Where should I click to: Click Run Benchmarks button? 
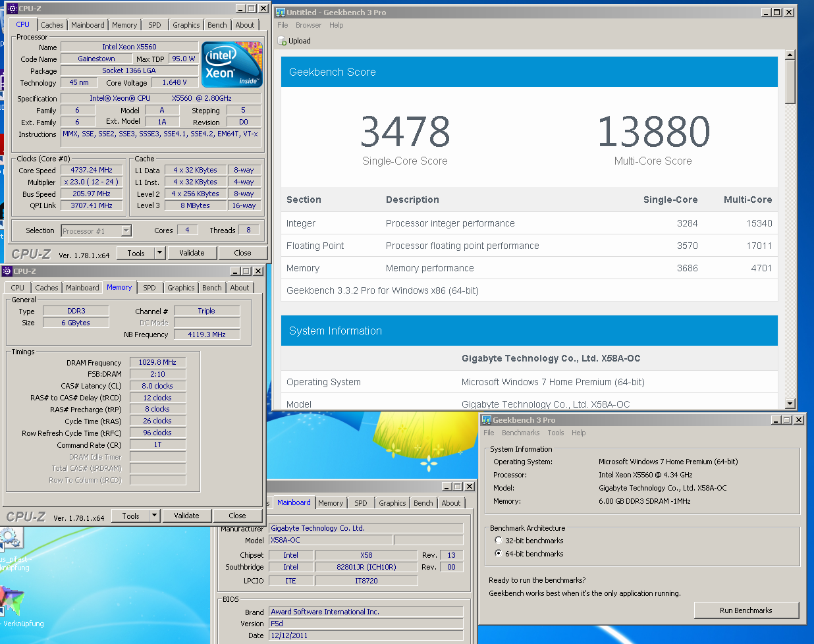[746, 610]
